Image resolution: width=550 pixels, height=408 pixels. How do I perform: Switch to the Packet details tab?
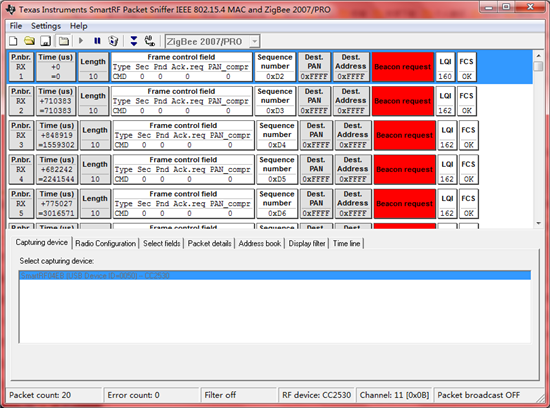[209, 243]
